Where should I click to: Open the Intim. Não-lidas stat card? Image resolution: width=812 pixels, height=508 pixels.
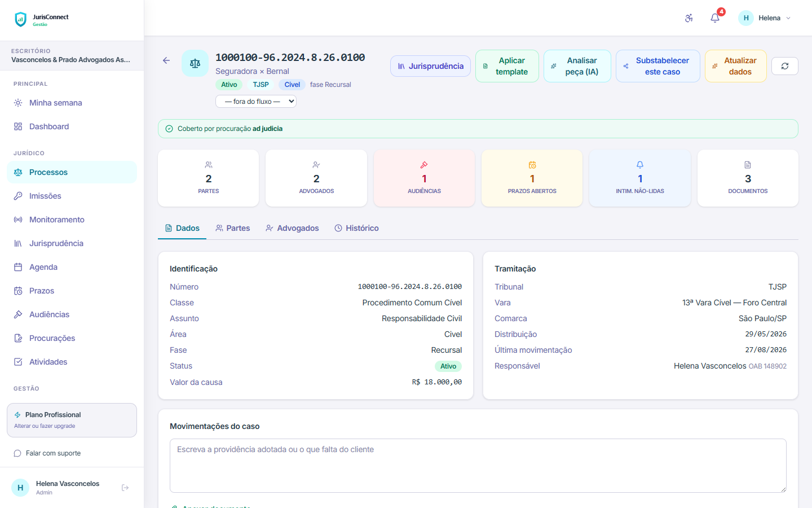click(640, 178)
